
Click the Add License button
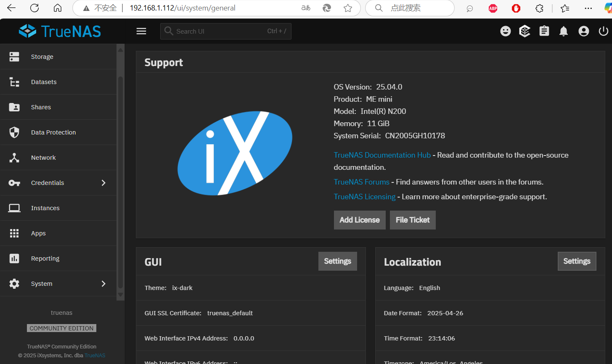(360, 220)
